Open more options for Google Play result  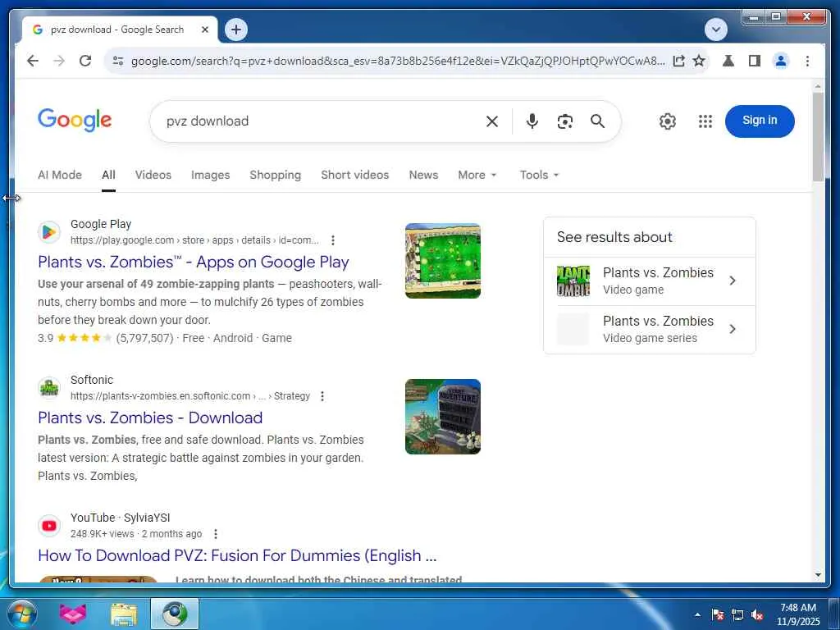point(333,240)
